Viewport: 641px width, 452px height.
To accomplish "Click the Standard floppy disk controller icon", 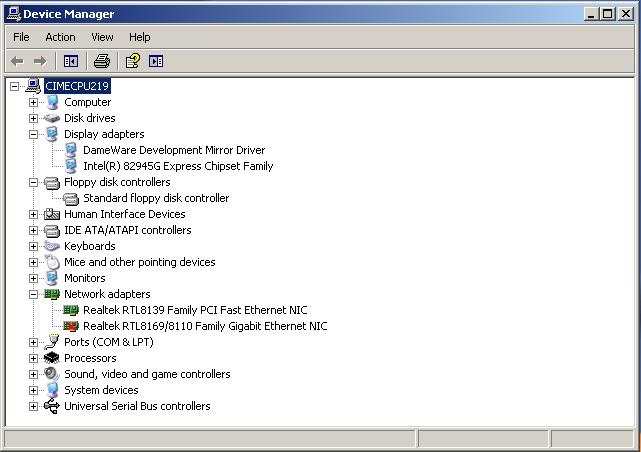I will [71, 199].
